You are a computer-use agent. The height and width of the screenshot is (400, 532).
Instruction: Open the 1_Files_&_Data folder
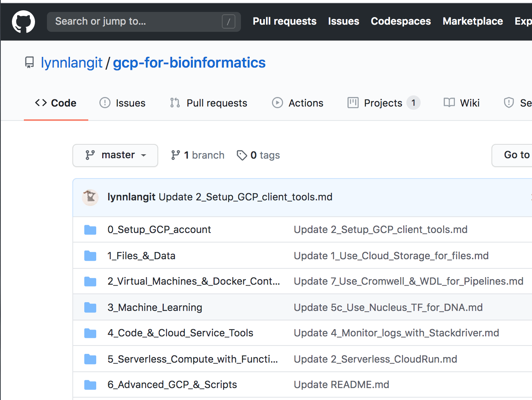pos(141,256)
